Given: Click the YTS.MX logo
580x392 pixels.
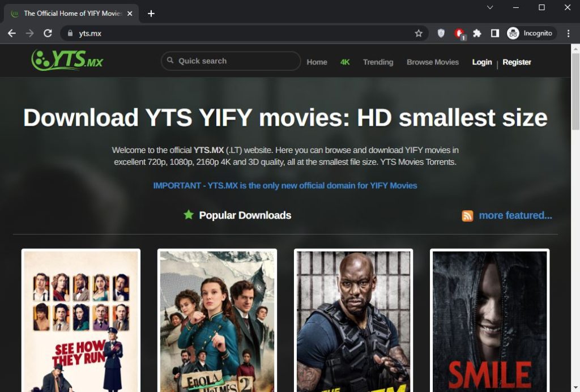Looking at the screenshot, I should (67, 59).
